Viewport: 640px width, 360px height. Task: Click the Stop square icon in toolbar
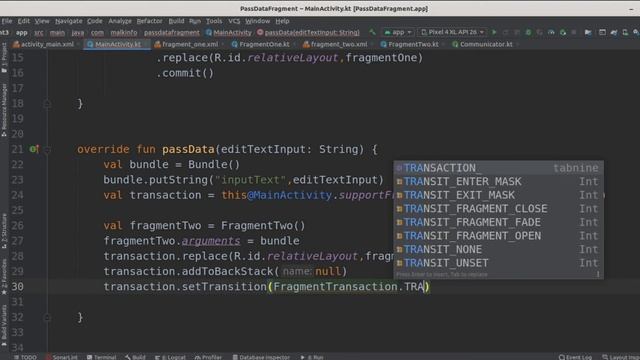[574, 32]
